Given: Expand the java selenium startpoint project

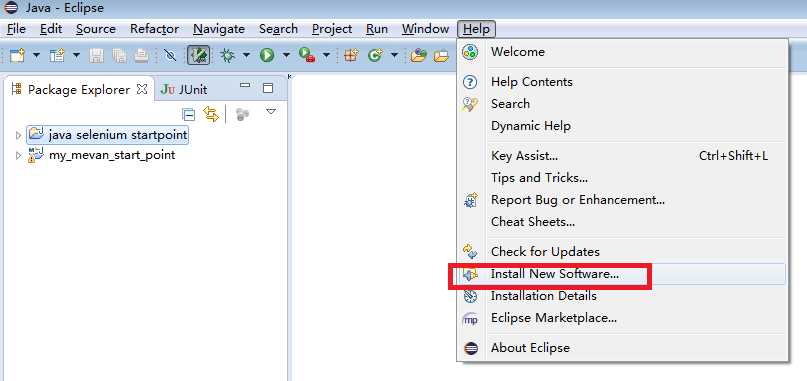Looking at the screenshot, I should [19, 135].
